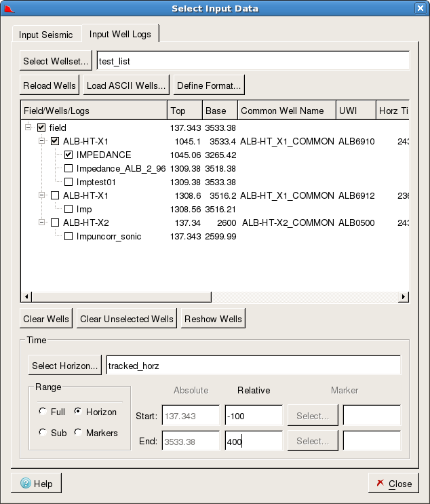Click the 3265.42 base value of IMPEDANCE
Screen dimensions: 430x504
click(x=220, y=155)
